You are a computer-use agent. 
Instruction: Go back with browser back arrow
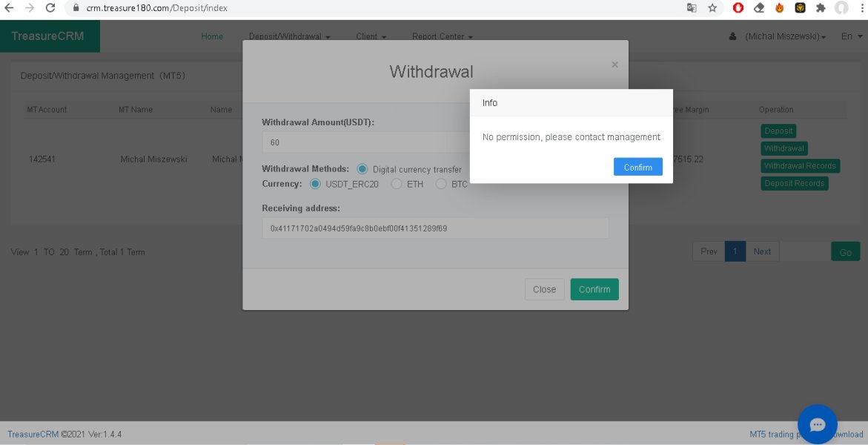tap(9, 7)
